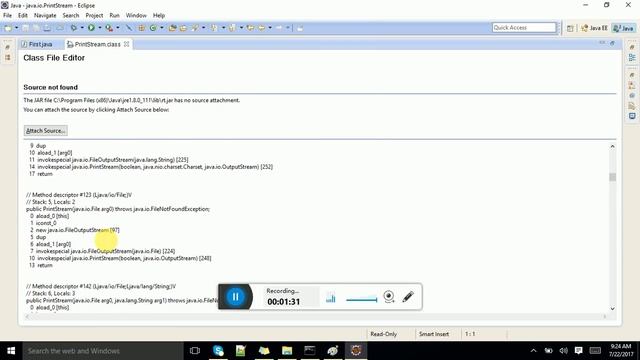The width and height of the screenshot is (640, 360).
Task: Maximize the editor area
Action: [x=612, y=43]
